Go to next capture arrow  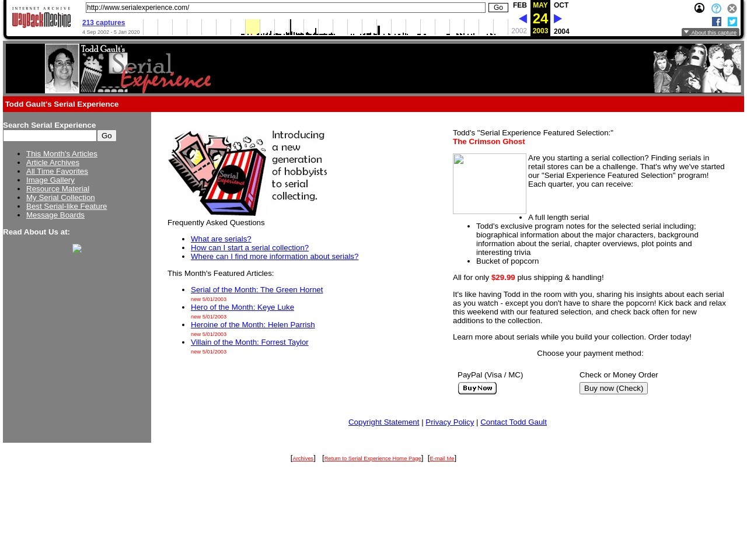(x=557, y=19)
